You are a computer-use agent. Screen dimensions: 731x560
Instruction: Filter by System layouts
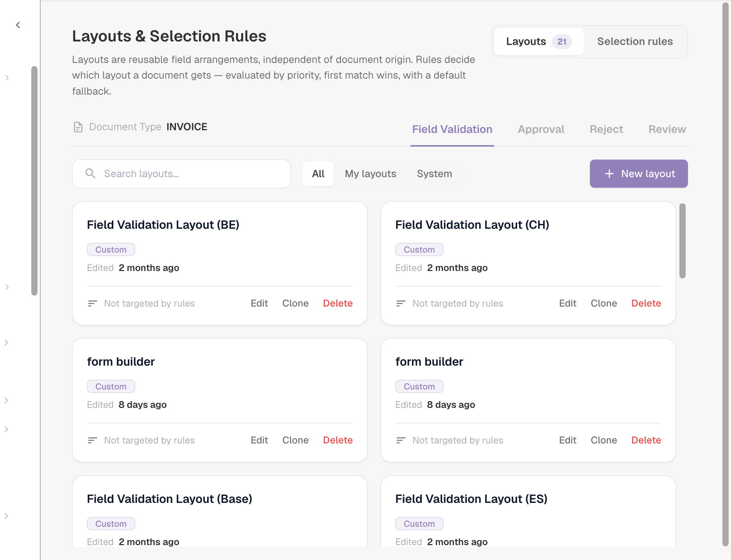point(434,174)
